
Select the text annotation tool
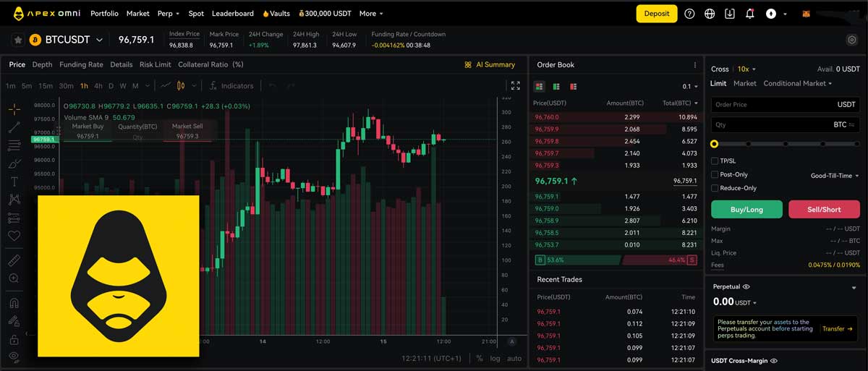(14, 182)
